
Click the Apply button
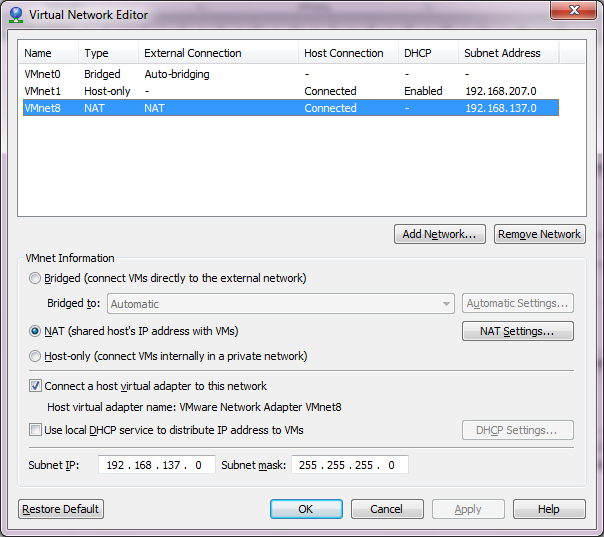tap(468, 509)
